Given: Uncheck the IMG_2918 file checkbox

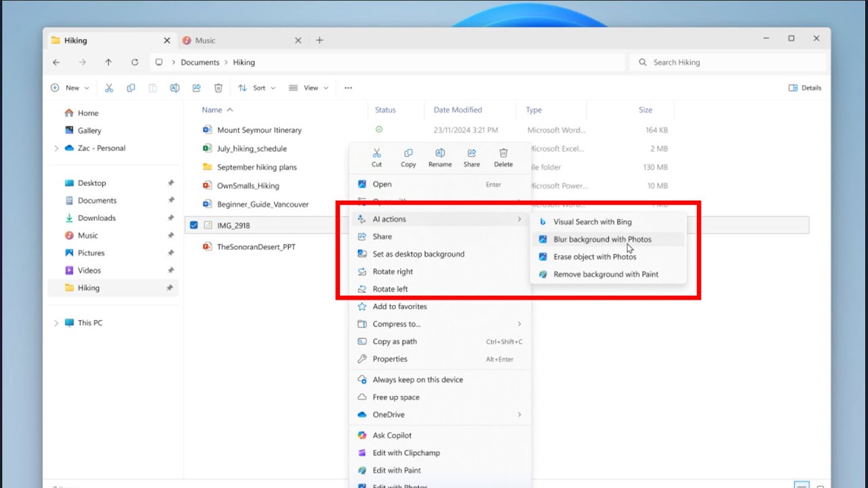Looking at the screenshot, I should coord(194,225).
